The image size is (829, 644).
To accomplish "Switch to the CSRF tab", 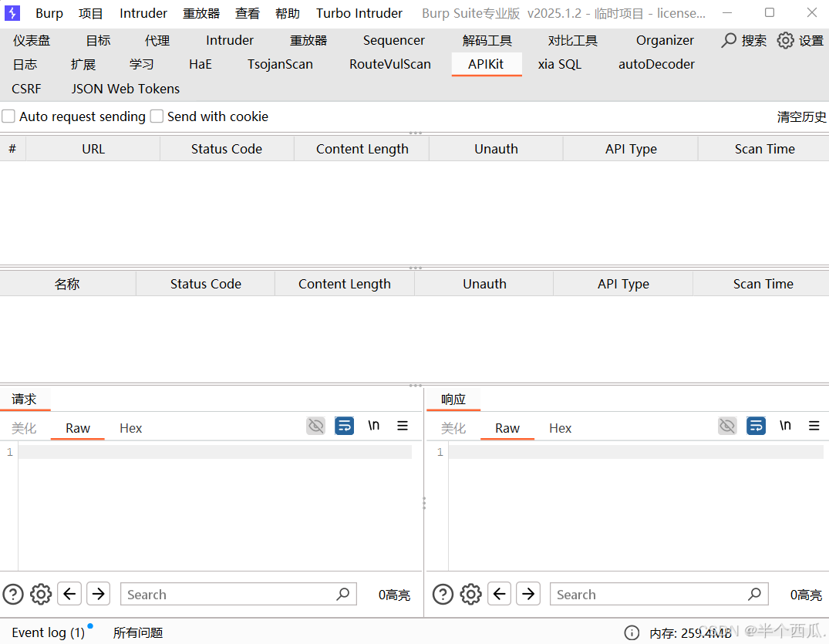I will pos(26,89).
